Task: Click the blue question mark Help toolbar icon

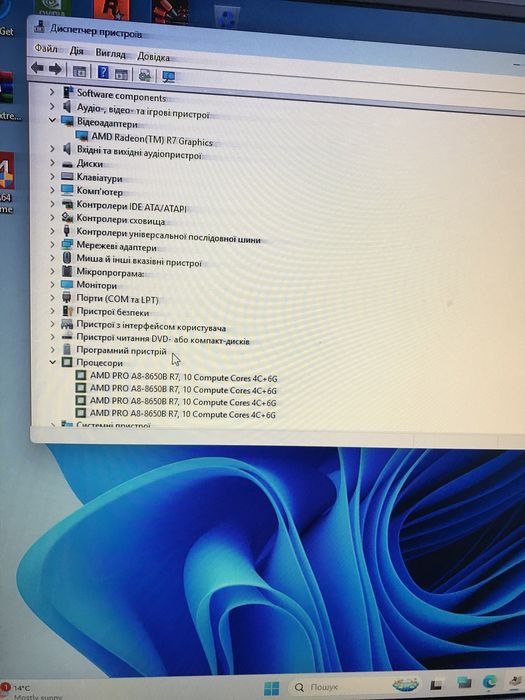Action: pos(103,72)
